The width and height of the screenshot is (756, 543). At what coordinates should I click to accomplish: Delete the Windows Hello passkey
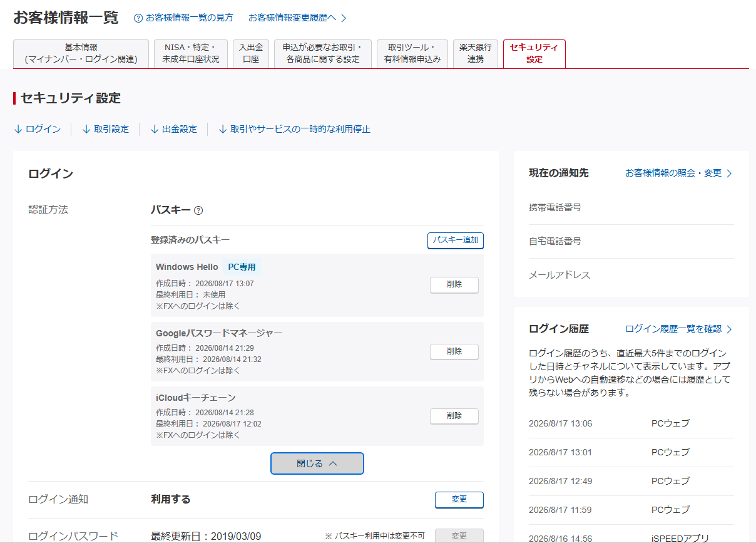click(454, 285)
